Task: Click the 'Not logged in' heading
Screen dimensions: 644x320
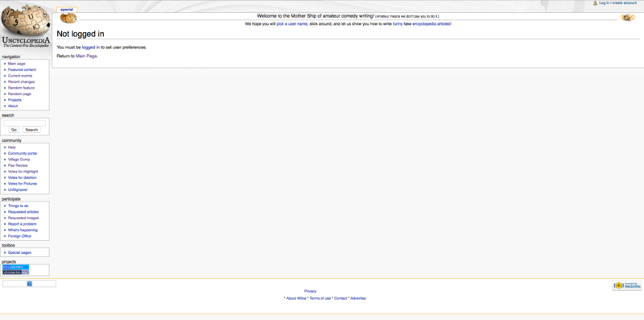Action: pyautogui.click(x=80, y=34)
